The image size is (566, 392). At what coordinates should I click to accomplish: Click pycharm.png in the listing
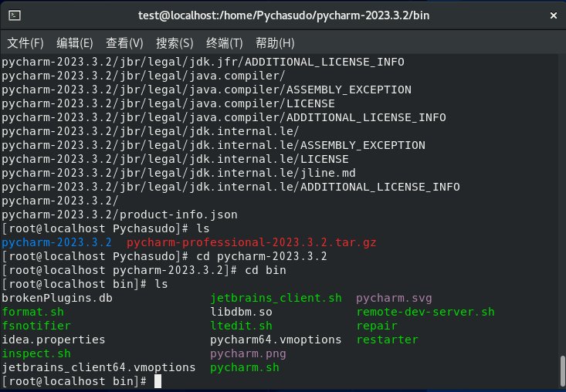click(248, 353)
